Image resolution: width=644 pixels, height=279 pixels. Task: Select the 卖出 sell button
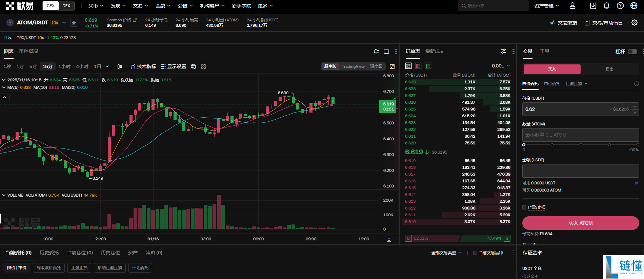pyautogui.click(x=609, y=69)
